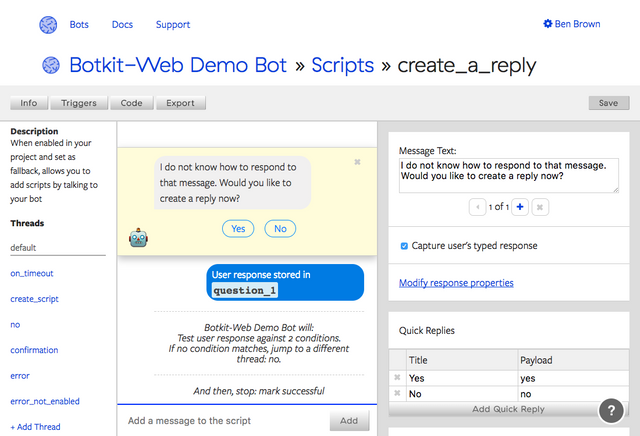
Task: Click the Payload column header
Action: [573, 360]
